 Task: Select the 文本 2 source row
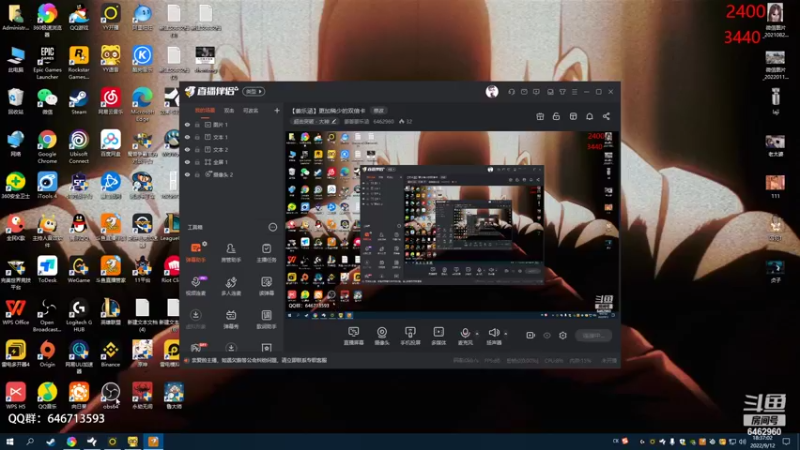pyautogui.click(x=232, y=149)
